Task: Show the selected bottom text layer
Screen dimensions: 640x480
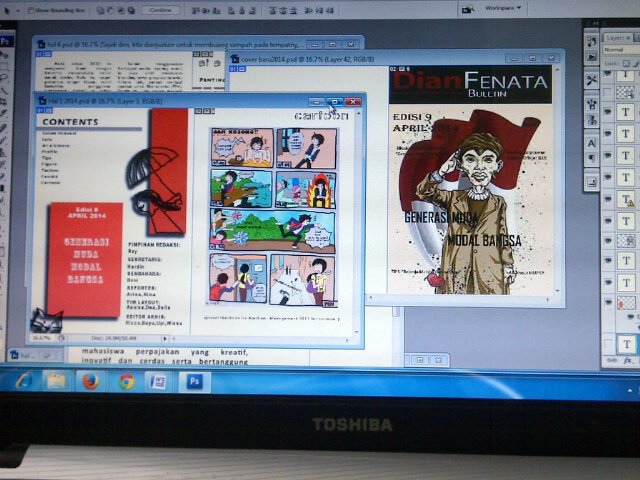Action: [x=608, y=344]
